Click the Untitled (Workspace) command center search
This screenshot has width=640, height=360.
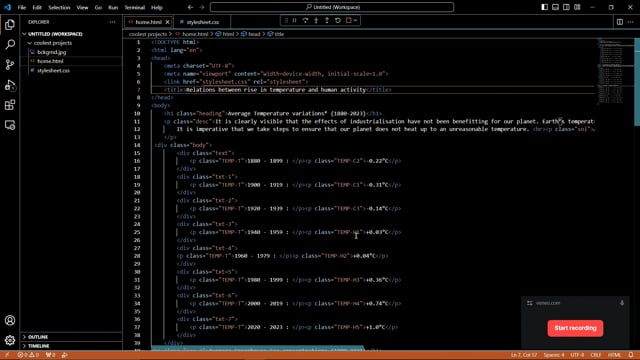332,7
